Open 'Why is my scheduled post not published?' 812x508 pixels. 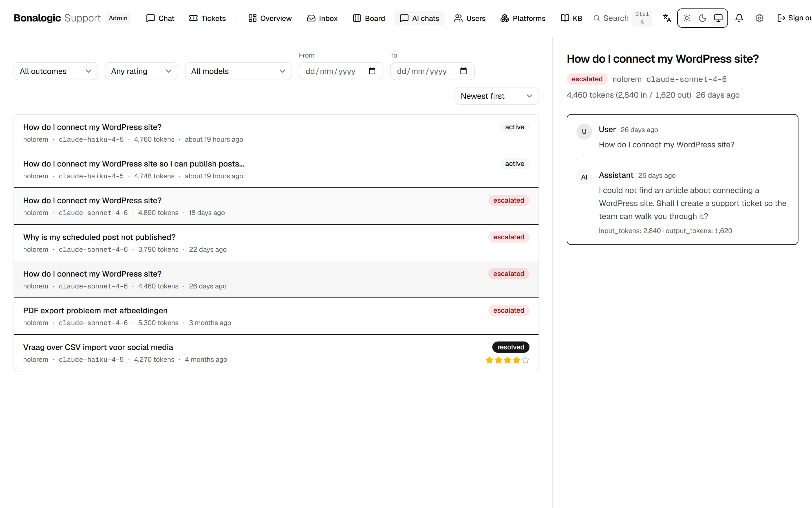pos(276,243)
